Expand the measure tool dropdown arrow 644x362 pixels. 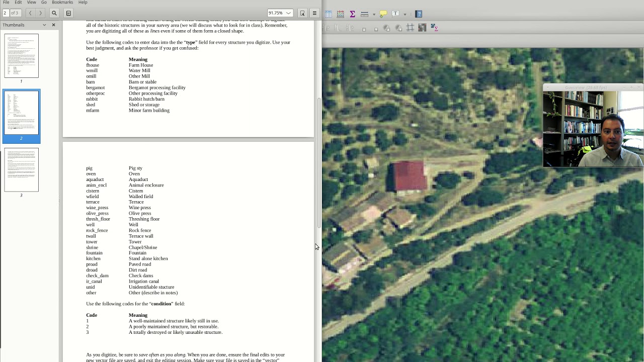(374, 14)
